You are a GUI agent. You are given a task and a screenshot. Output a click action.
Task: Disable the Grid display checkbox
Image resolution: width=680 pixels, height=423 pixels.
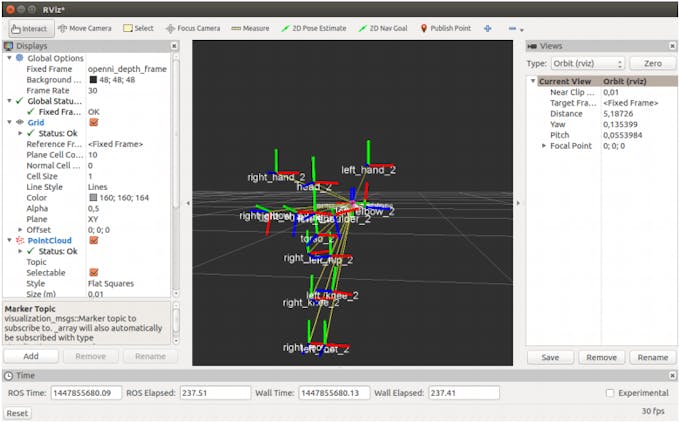pos(94,122)
